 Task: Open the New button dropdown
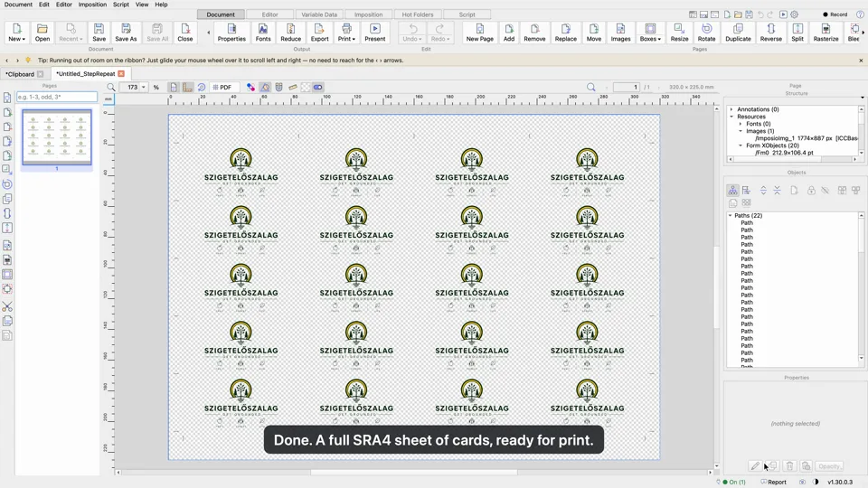[16, 33]
